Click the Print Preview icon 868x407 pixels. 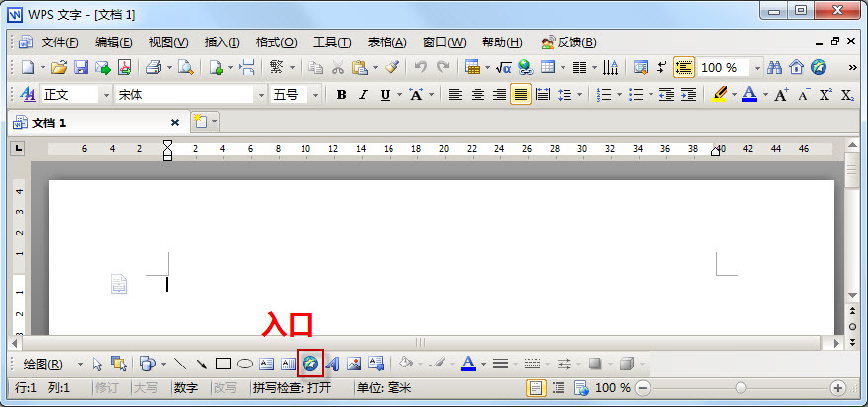[x=183, y=68]
